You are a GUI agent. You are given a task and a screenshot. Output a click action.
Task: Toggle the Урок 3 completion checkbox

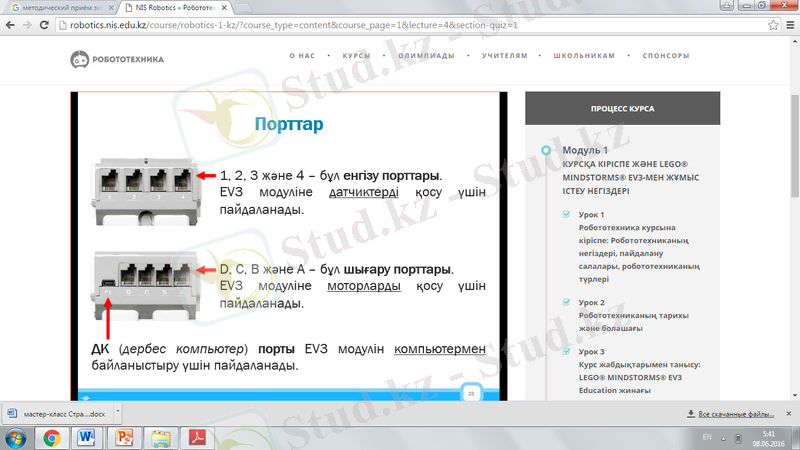[567, 351]
